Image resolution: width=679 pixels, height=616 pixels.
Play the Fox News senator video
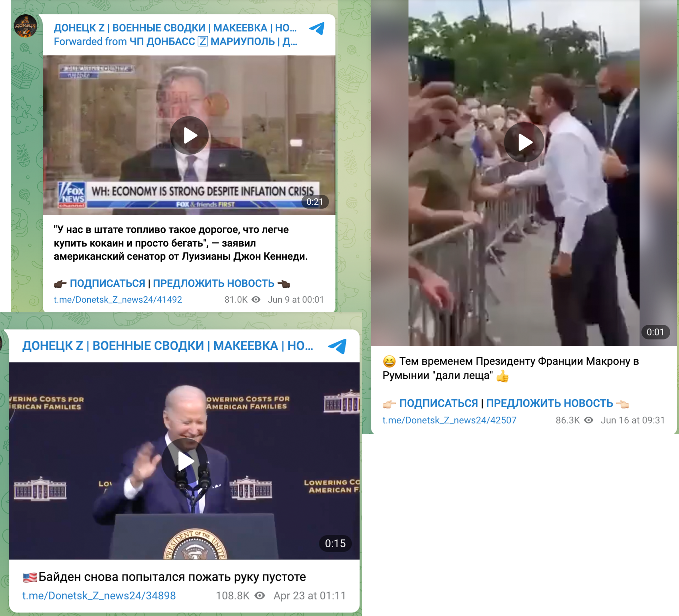point(189,135)
